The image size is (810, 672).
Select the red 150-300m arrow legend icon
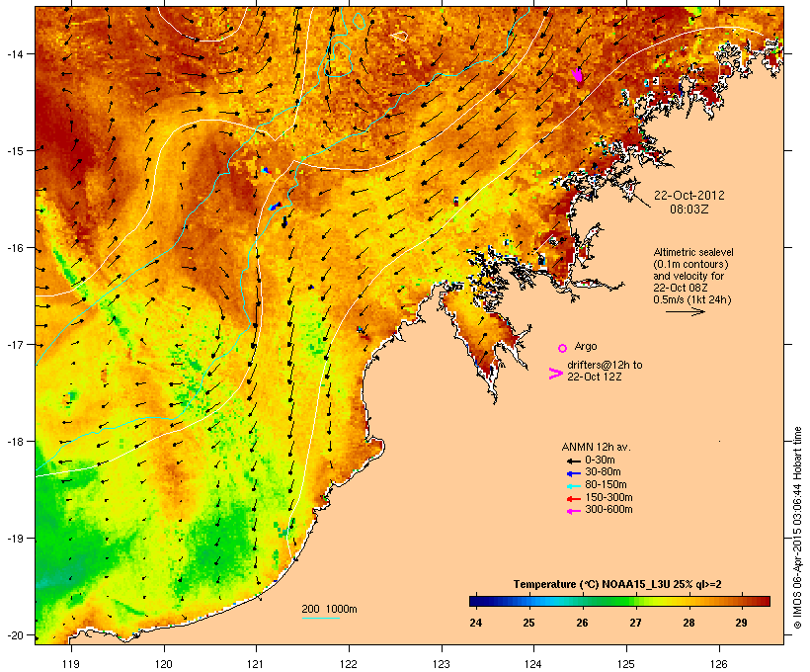(x=573, y=499)
